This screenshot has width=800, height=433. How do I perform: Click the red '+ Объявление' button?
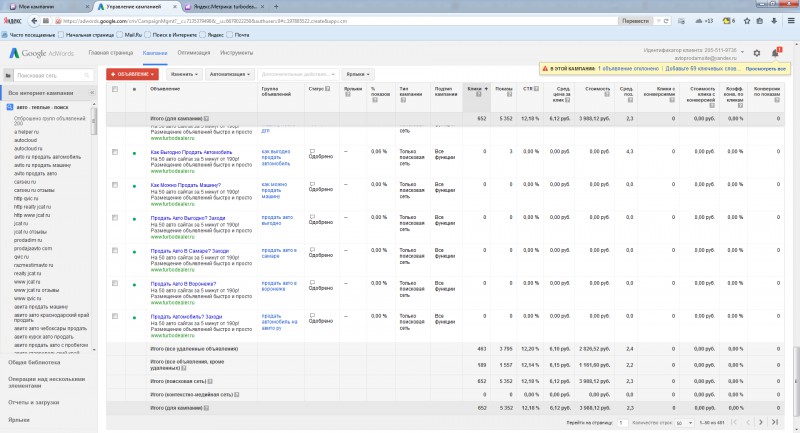coord(133,73)
